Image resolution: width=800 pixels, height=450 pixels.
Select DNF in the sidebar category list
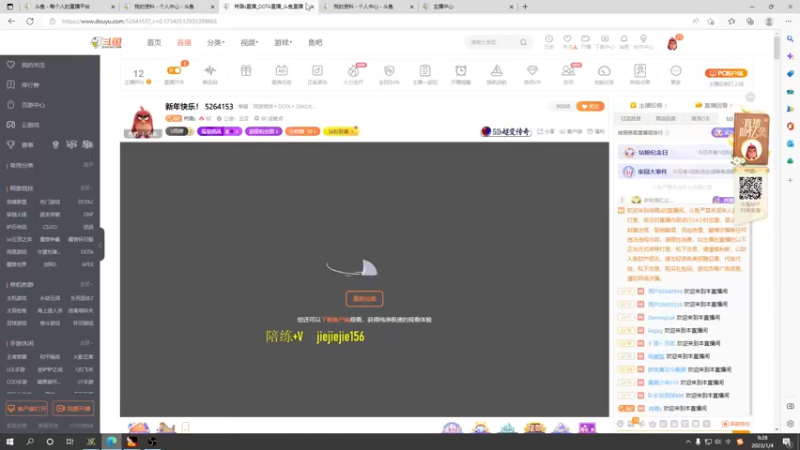tap(88, 214)
